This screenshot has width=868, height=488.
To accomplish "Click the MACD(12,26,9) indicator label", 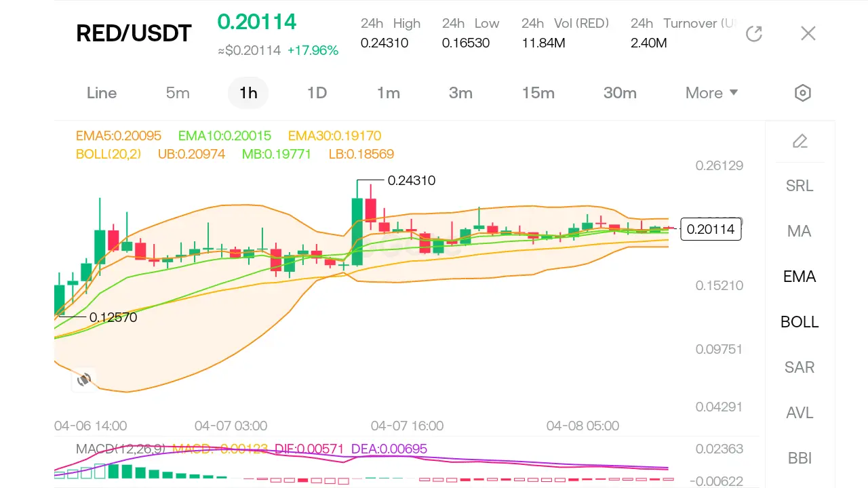I will [x=122, y=449].
